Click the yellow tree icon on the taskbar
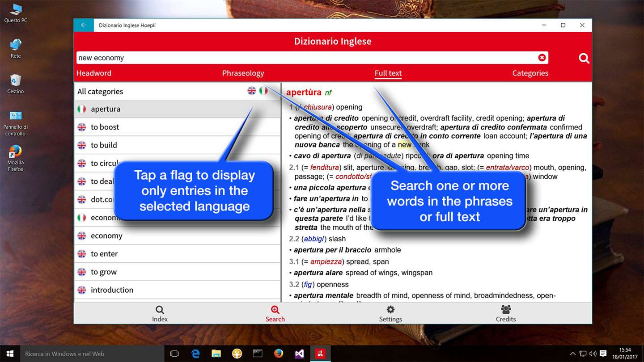 coord(237,354)
